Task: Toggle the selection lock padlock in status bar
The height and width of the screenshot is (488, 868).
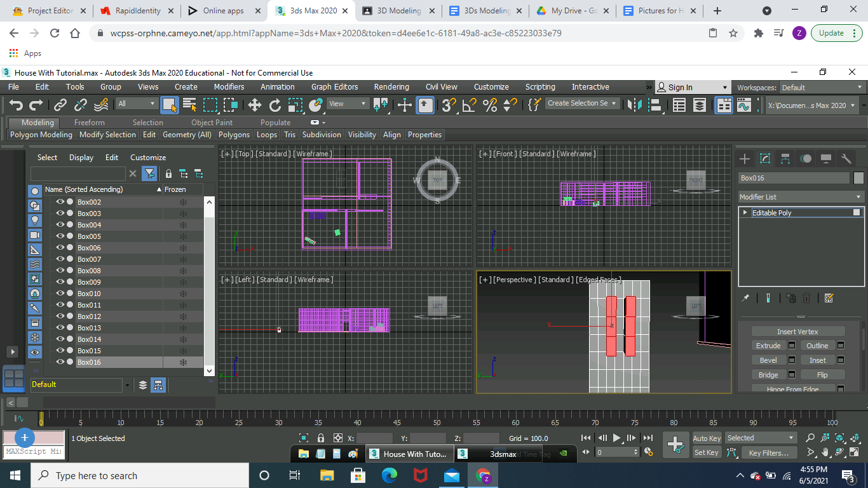Action: coord(321,438)
